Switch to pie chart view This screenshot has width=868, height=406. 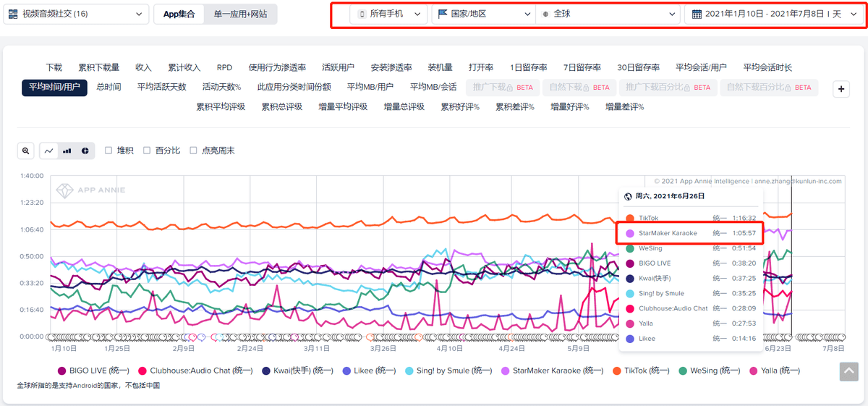(85, 151)
